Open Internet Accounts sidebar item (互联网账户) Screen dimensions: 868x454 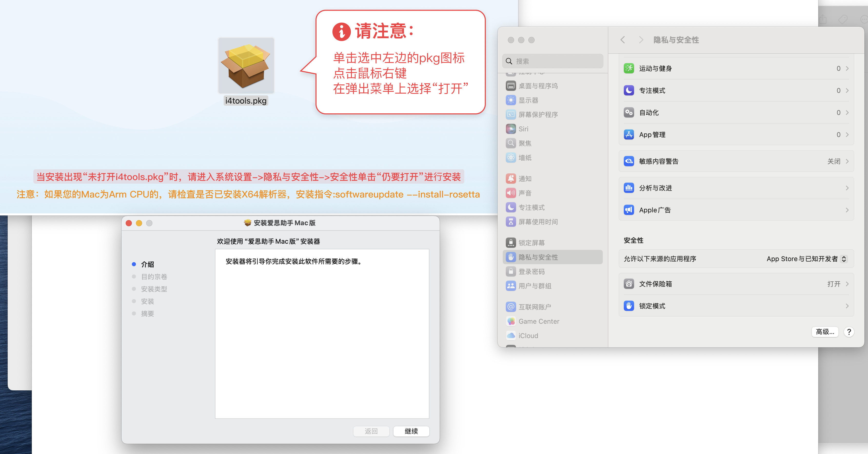[x=553, y=307]
